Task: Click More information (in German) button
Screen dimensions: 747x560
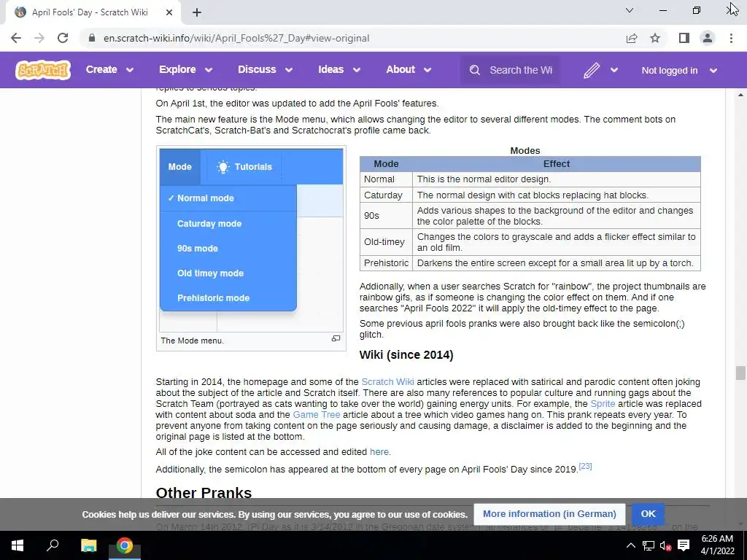Action: coord(549,514)
